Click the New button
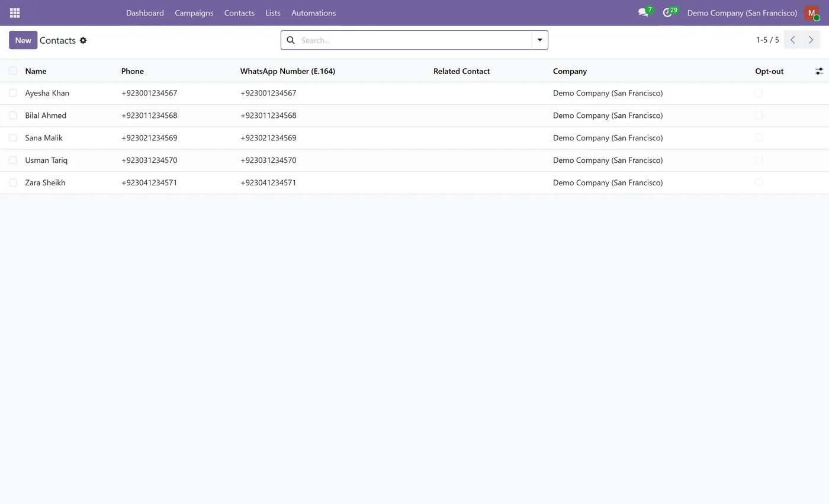 (23, 40)
